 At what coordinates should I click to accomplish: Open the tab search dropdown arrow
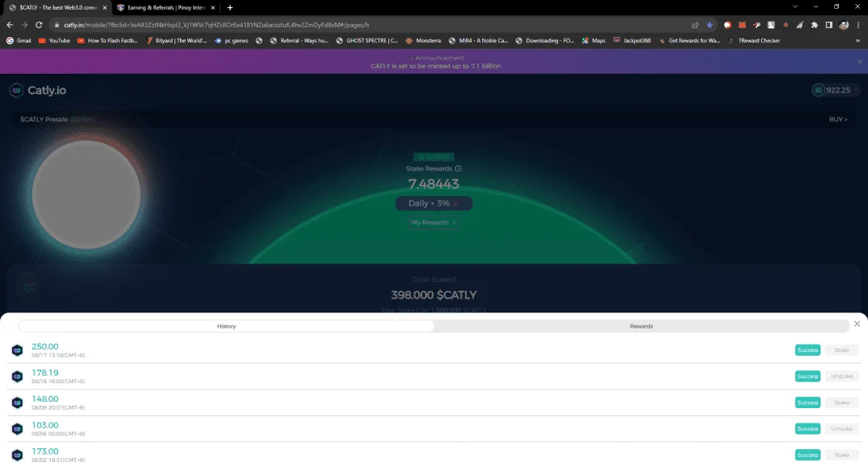[795, 7]
